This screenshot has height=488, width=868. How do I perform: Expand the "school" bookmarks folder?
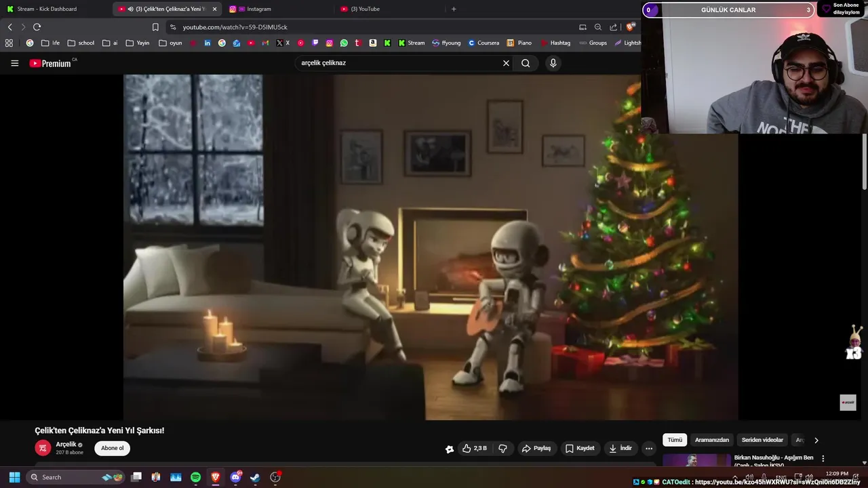pyautogui.click(x=81, y=43)
